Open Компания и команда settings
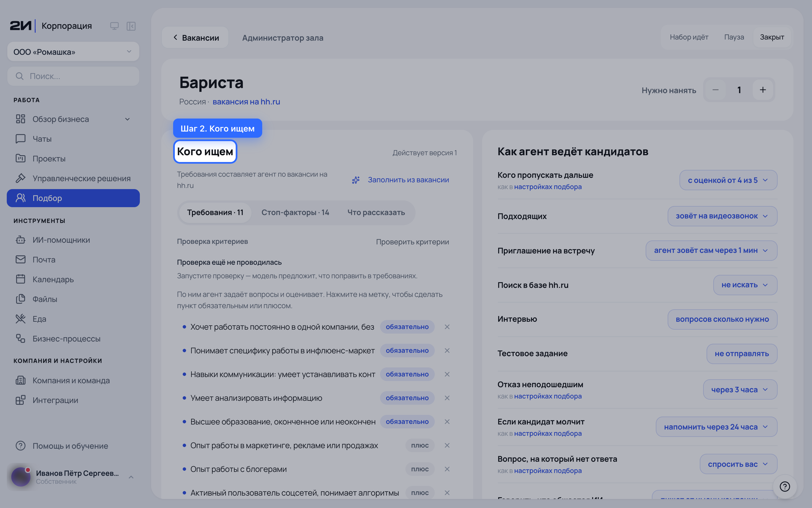The height and width of the screenshot is (508, 812). pyautogui.click(x=73, y=380)
